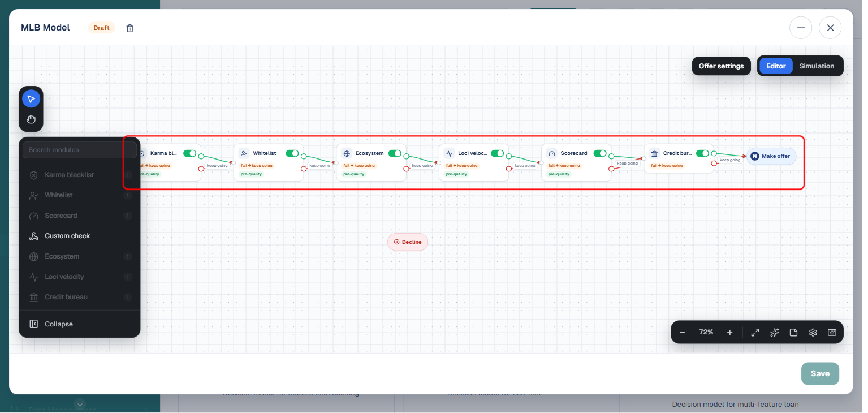Viewport: 868px width, 413px height.
Task: Click keep going label after Whitelist node
Action: coord(320,166)
